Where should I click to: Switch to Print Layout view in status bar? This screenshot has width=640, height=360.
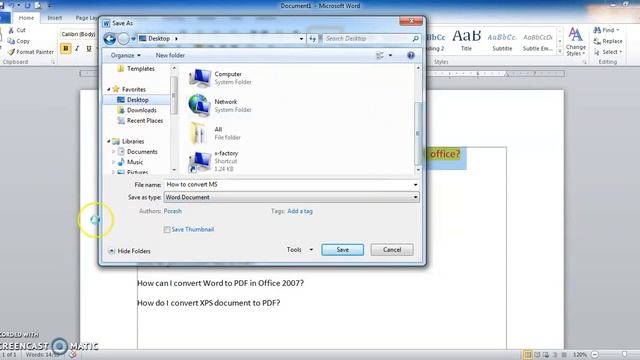tap(528, 355)
